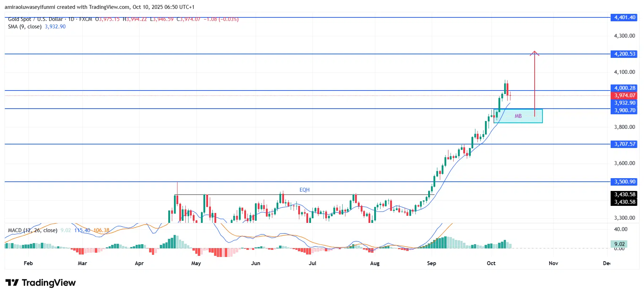Click the red upward arrow head
The height and width of the screenshot is (296, 644).
tap(535, 53)
